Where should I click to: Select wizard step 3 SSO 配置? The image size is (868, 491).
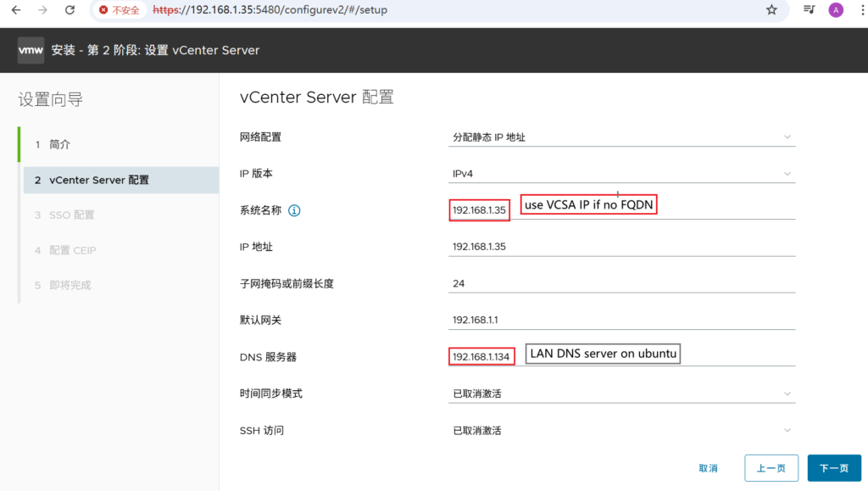pyautogui.click(x=120, y=215)
